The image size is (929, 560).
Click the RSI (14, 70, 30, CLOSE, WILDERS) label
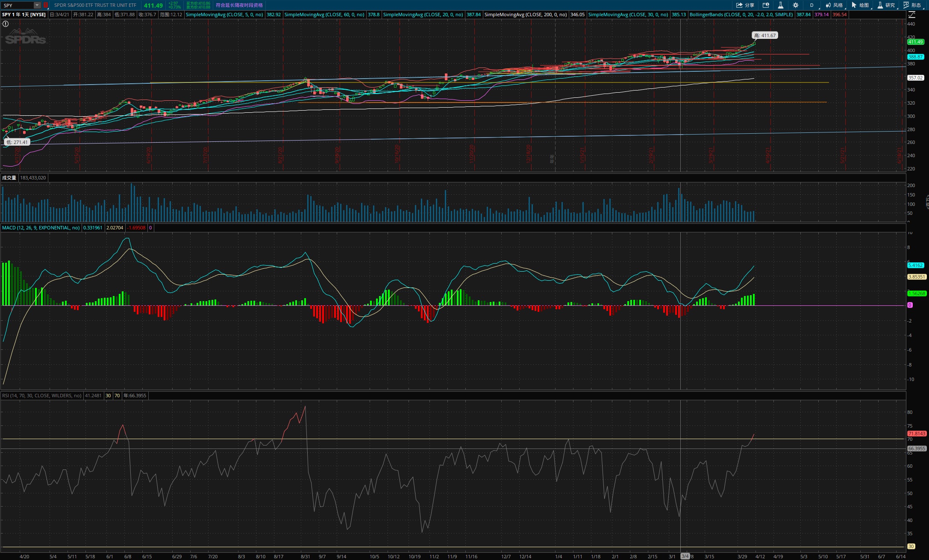(42, 396)
